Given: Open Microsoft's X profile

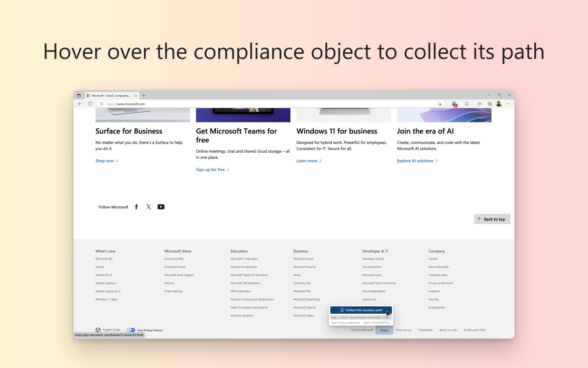Looking at the screenshot, I should click(x=148, y=207).
